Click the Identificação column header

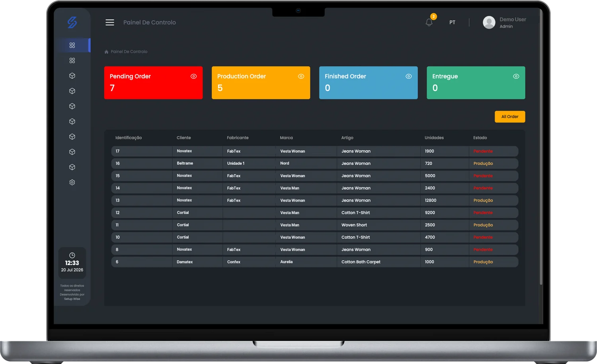point(129,138)
